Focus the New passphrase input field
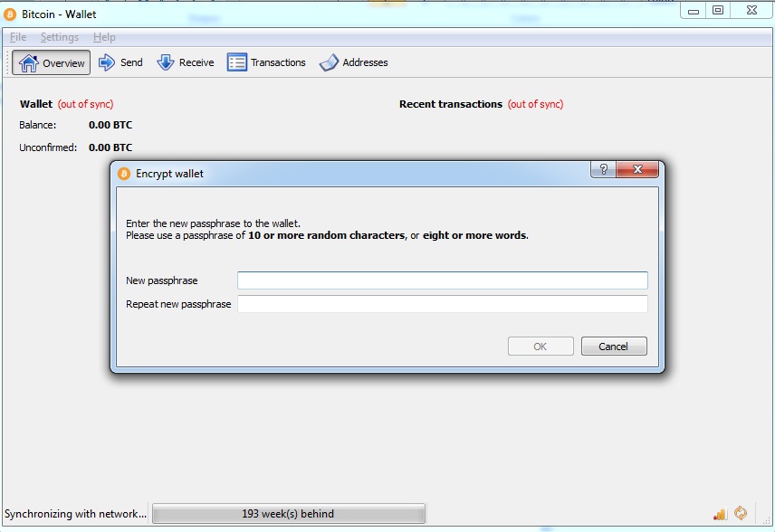 pos(443,280)
